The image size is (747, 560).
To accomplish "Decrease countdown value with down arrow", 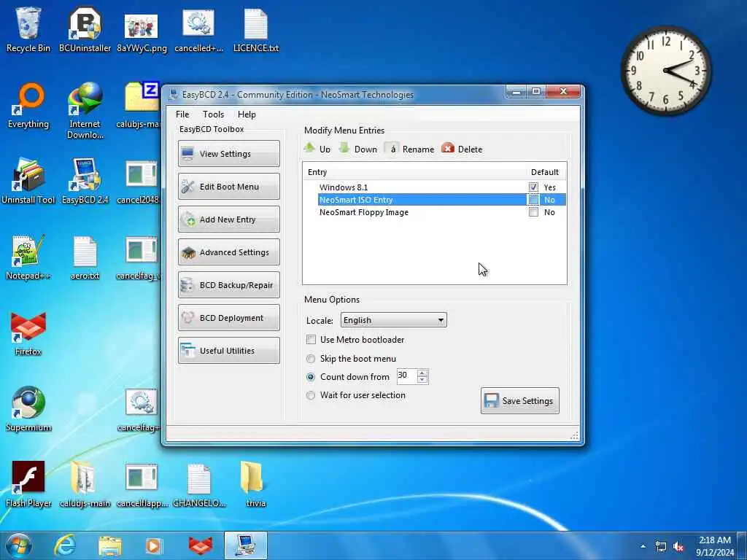I will [x=422, y=380].
